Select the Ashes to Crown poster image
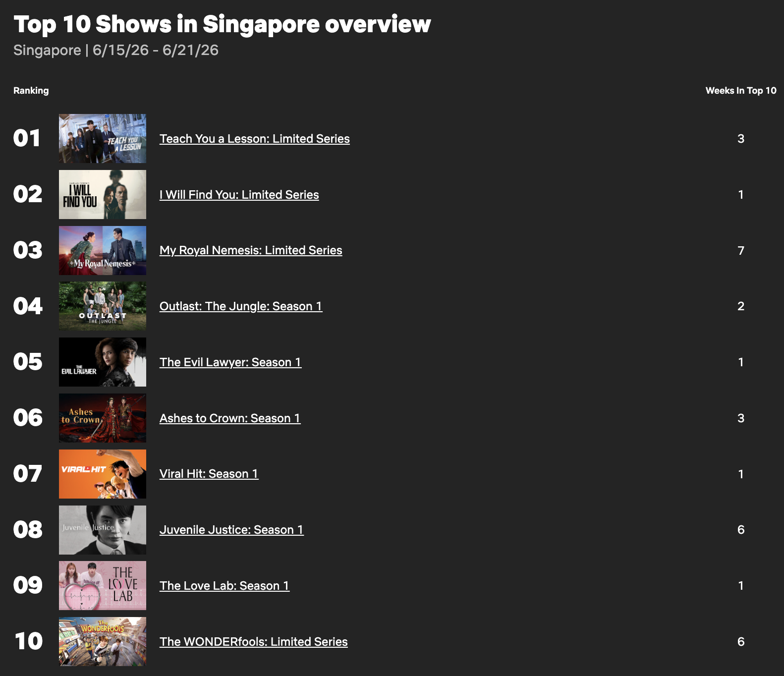The width and height of the screenshot is (784, 676). (x=103, y=418)
